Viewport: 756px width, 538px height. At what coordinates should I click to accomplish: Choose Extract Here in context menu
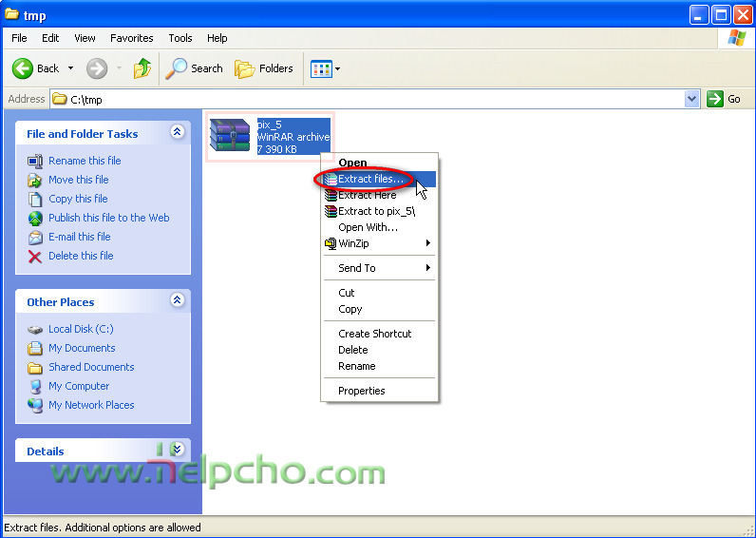[x=379, y=195]
